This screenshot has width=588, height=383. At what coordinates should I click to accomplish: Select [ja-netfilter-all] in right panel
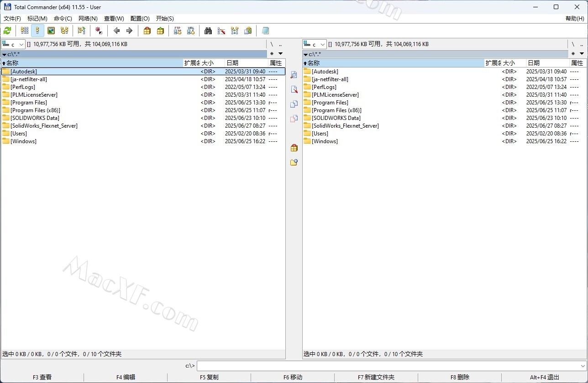click(x=445, y=79)
